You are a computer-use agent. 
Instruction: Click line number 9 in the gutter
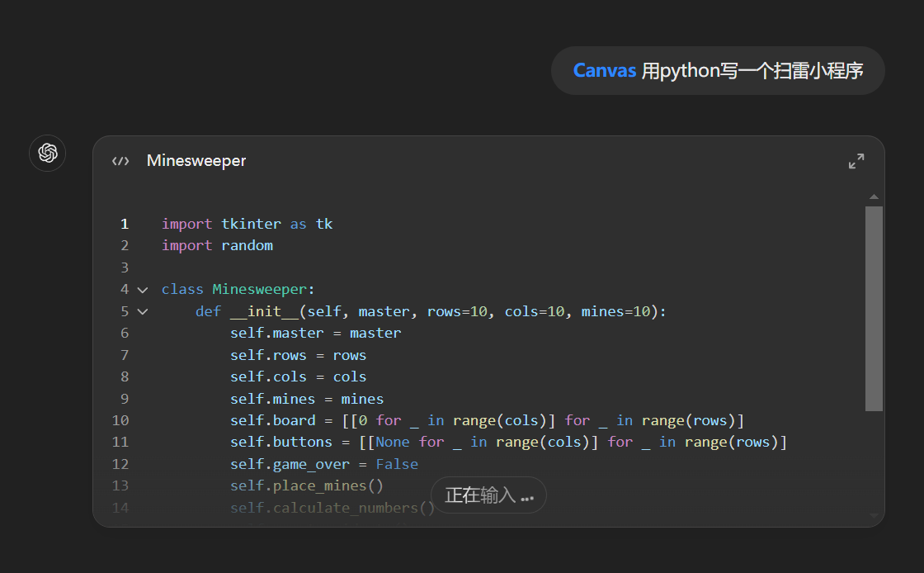[x=125, y=399]
